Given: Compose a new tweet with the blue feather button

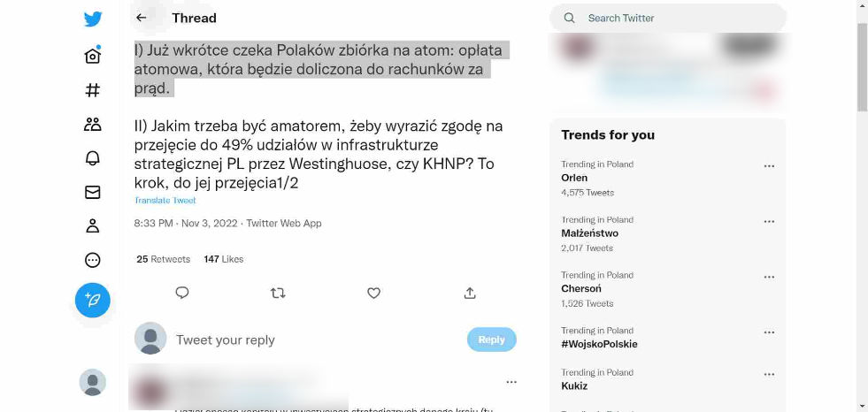Looking at the screenshot, I should (92, 301).
